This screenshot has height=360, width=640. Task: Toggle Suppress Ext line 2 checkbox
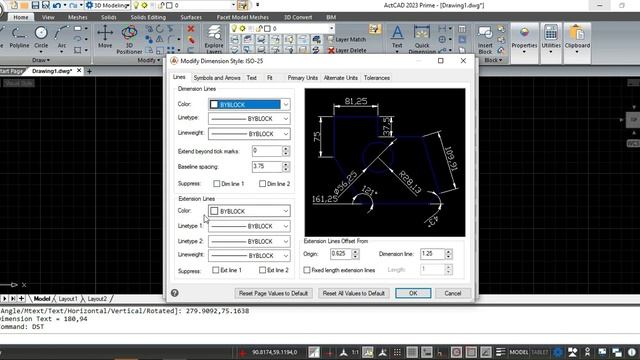point(262,270)
